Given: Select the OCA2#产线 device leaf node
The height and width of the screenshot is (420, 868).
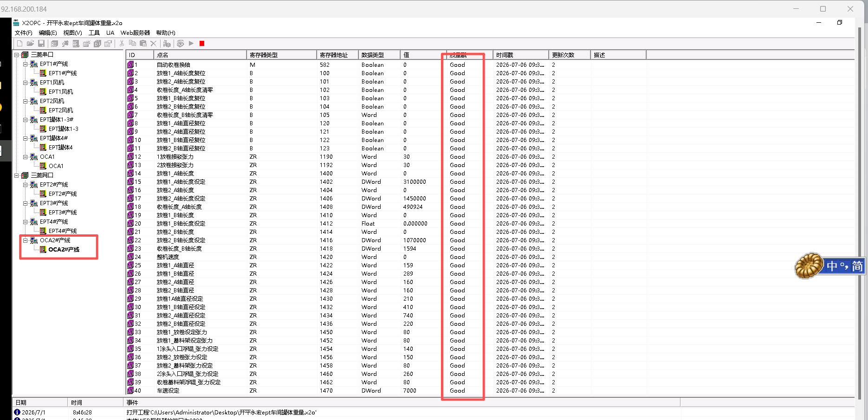Looking at the screenshot, I should coord(64,250).
